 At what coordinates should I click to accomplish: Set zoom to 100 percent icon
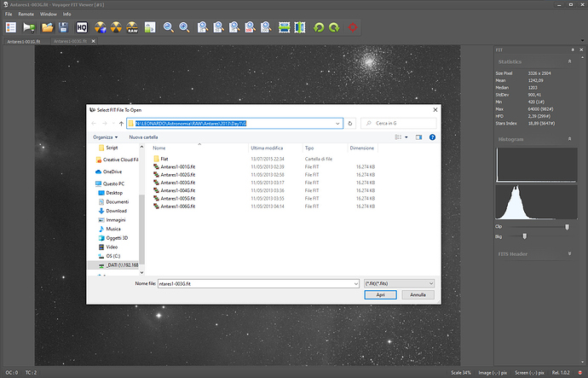251,27
